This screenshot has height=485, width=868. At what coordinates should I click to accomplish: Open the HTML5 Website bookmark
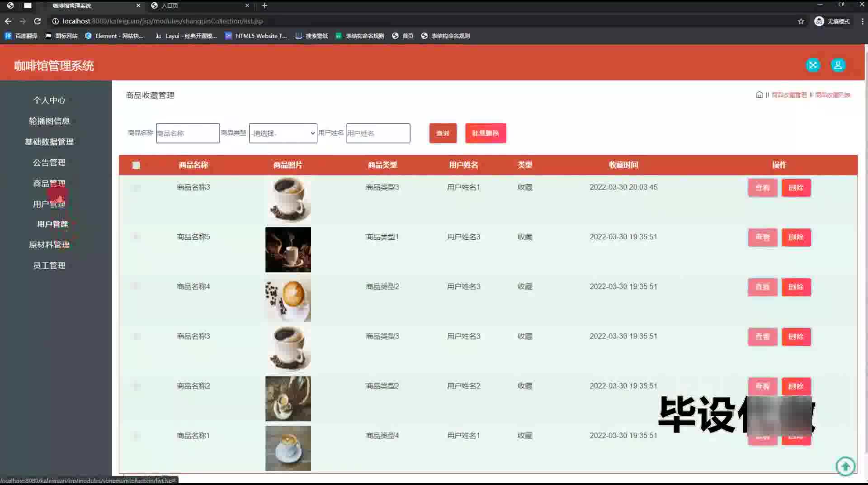click(256, 36)
